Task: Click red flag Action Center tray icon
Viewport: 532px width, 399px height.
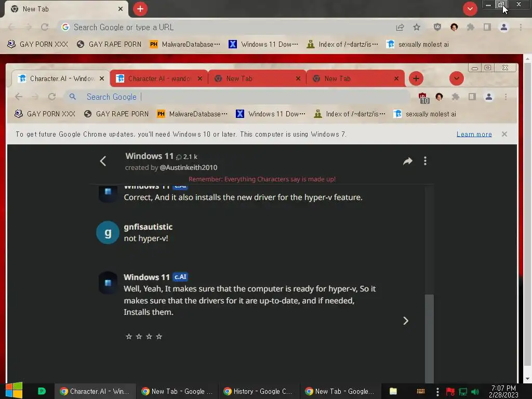Action: pyautogui.click(x=450, y=392)
